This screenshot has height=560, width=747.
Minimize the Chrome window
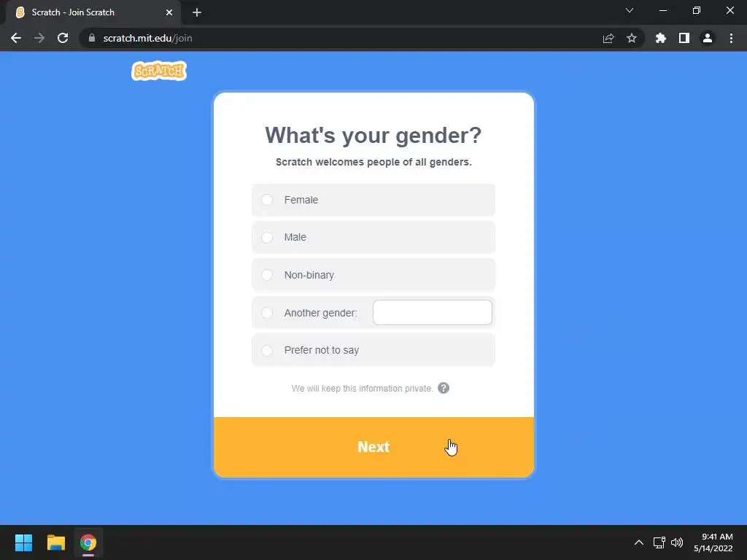tap(662, 10)
